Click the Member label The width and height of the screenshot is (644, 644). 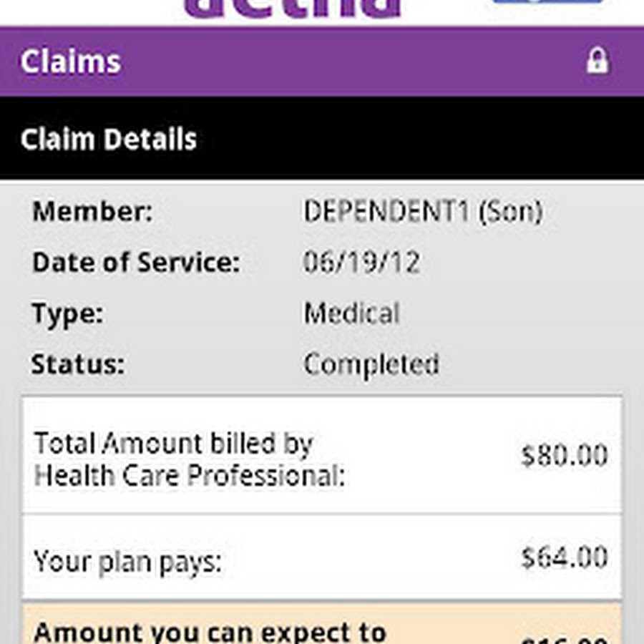(92, 212)
